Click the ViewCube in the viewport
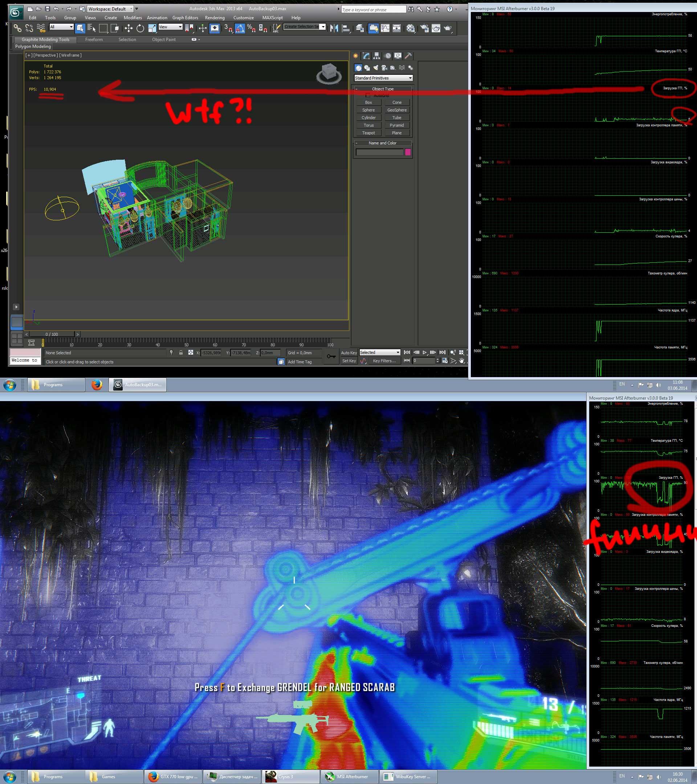This screenshot has width=697, height=784. point(329,74)
